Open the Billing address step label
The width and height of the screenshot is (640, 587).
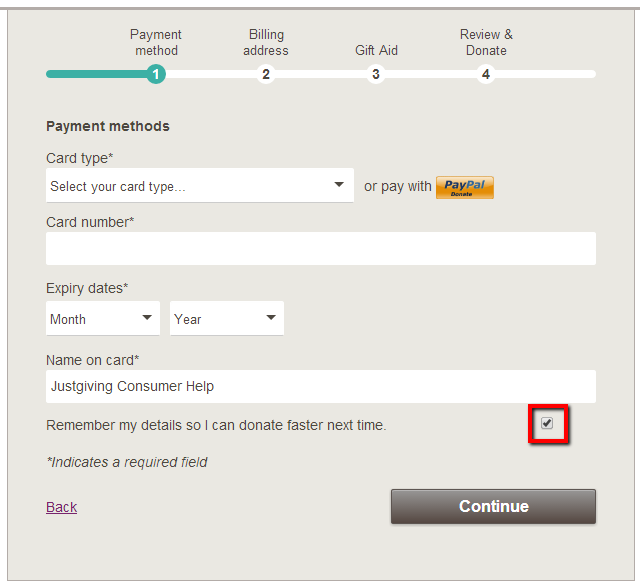[266, 42]
